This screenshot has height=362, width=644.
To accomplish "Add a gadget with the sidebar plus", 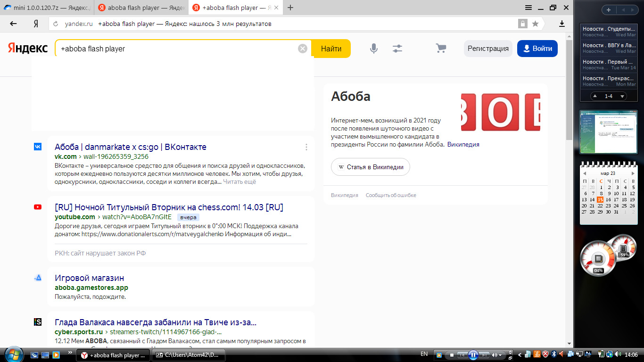I will 609,10.
